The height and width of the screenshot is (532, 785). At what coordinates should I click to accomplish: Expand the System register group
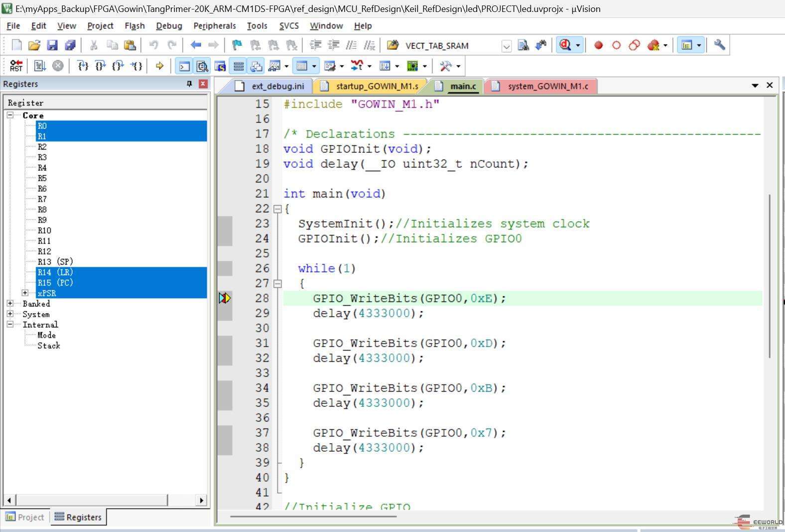(10, 314)
